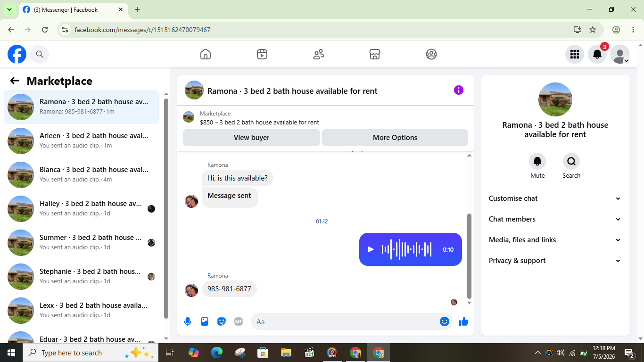
Task: Bookmark this page with the star icon
Action: tap(593, 30)
